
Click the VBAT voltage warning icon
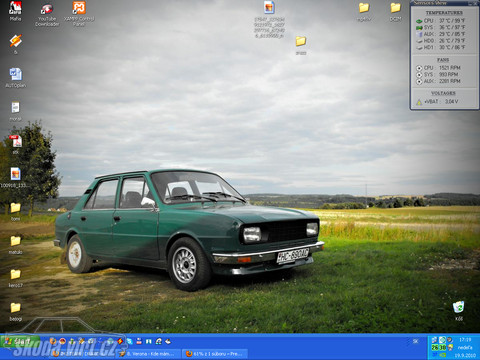pos(419,102)
